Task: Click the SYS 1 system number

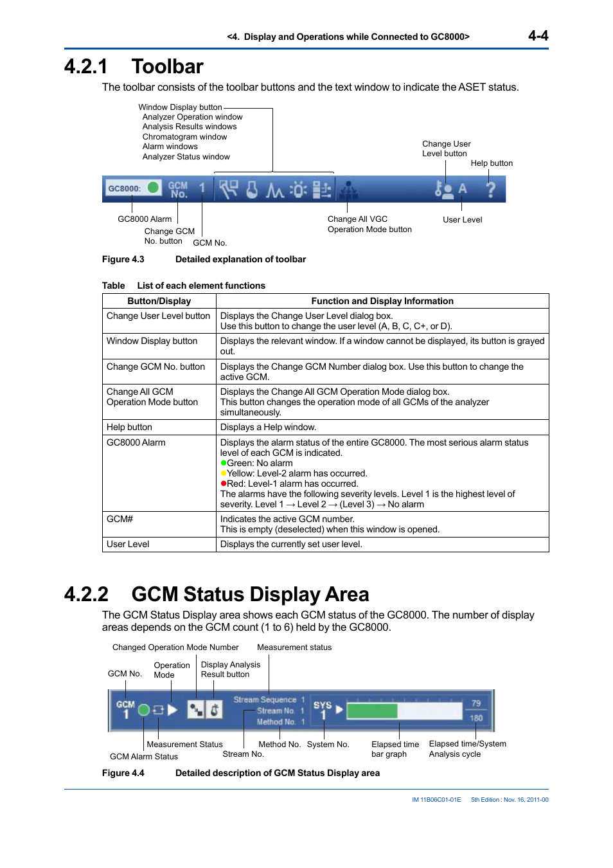Action: pyautogui.click(x=323, y=709)
